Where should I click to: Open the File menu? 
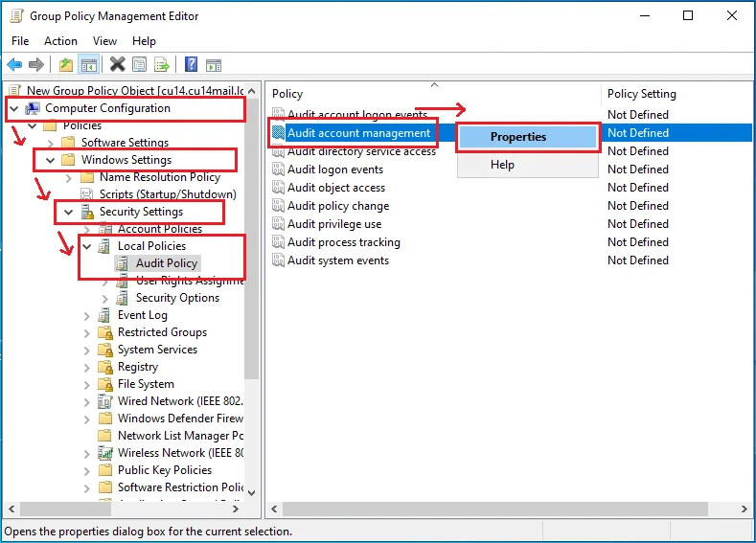[20, 41]
